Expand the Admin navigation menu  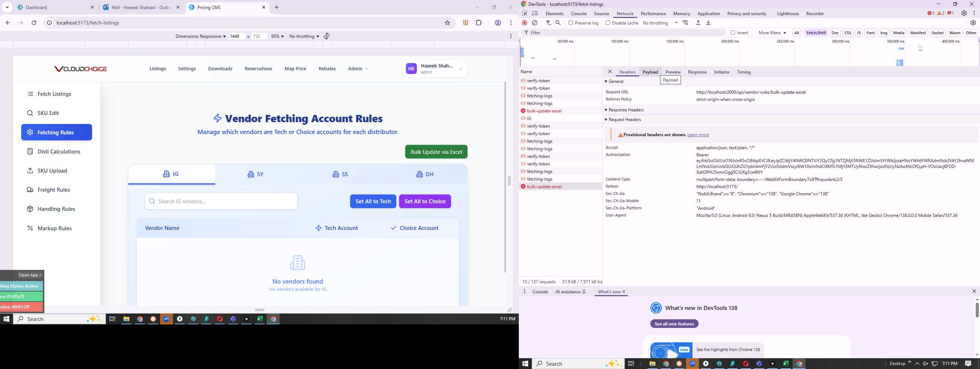[x=358, y=69]
